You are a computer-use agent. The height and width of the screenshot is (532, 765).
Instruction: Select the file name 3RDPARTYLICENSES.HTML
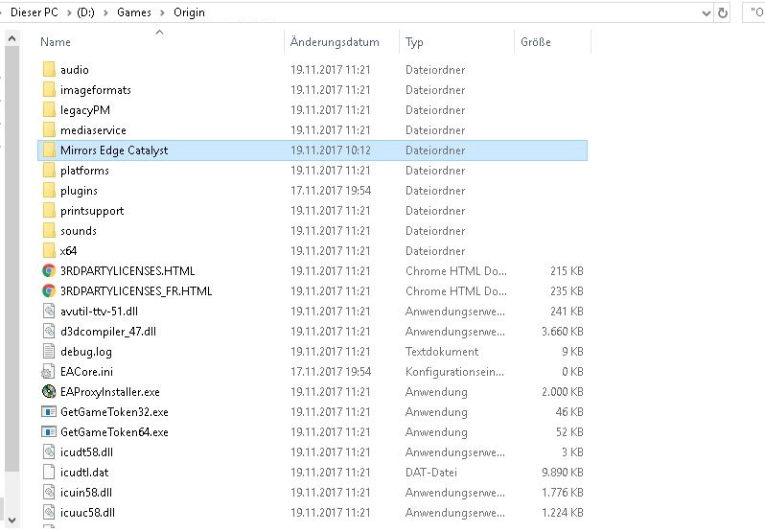pyautogui.click(x=127, y=271)
